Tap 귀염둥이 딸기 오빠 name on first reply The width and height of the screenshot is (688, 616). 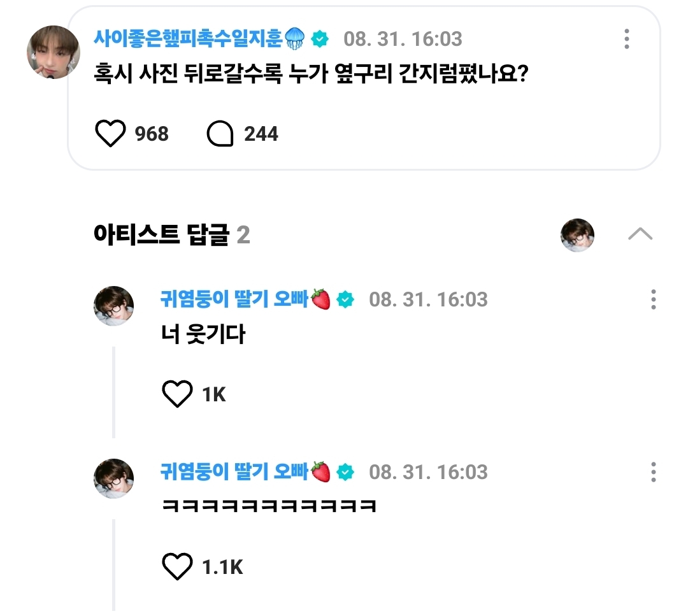tap(235, 299)
